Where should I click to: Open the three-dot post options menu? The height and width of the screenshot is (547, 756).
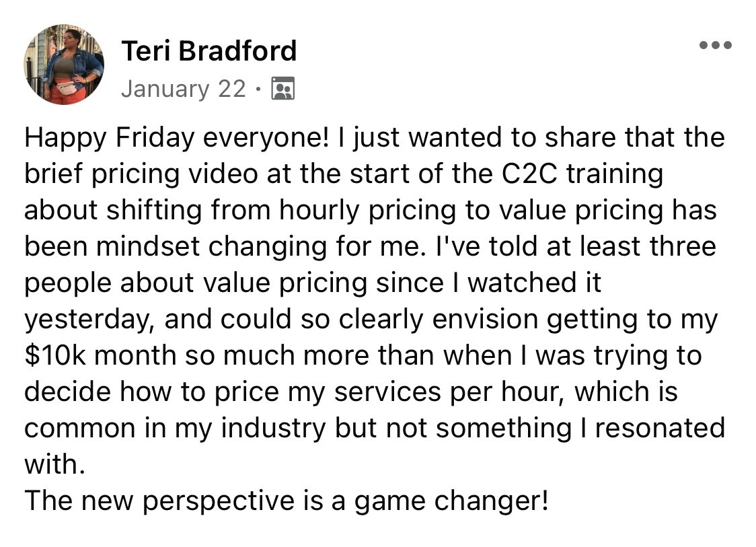click(x=716, y=45)
